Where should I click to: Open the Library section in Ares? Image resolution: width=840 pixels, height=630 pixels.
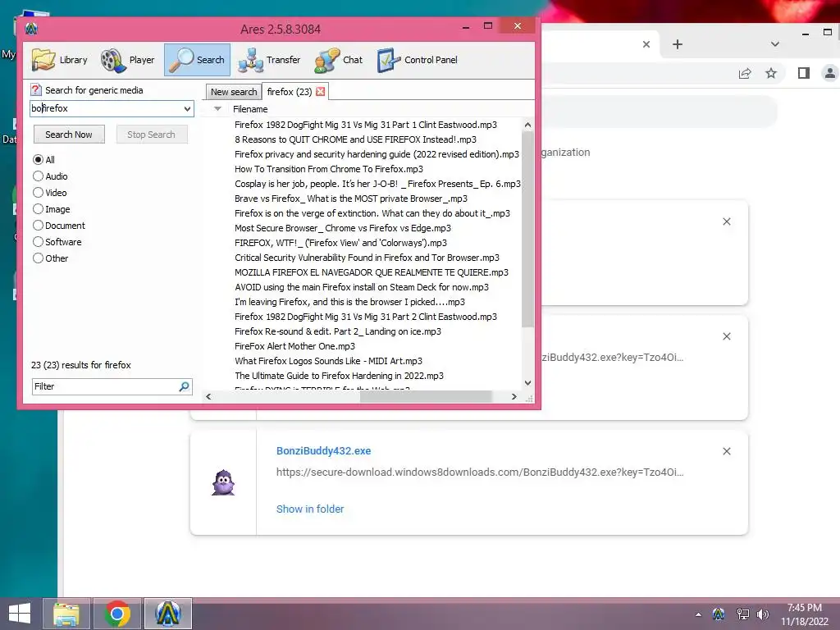pyautogui.click(x=59, y=60)
